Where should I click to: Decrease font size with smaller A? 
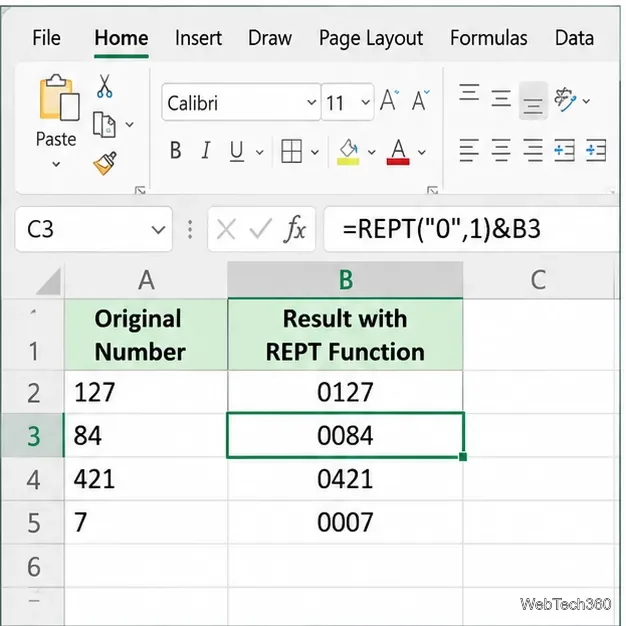coord(420,100)
